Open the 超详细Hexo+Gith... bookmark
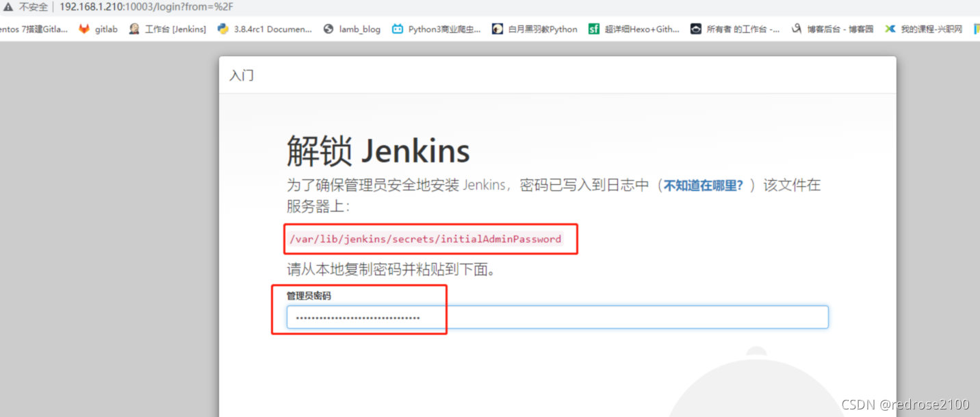Screen dimensions: 980x417 pyautogui.click(x=642, y=29)
